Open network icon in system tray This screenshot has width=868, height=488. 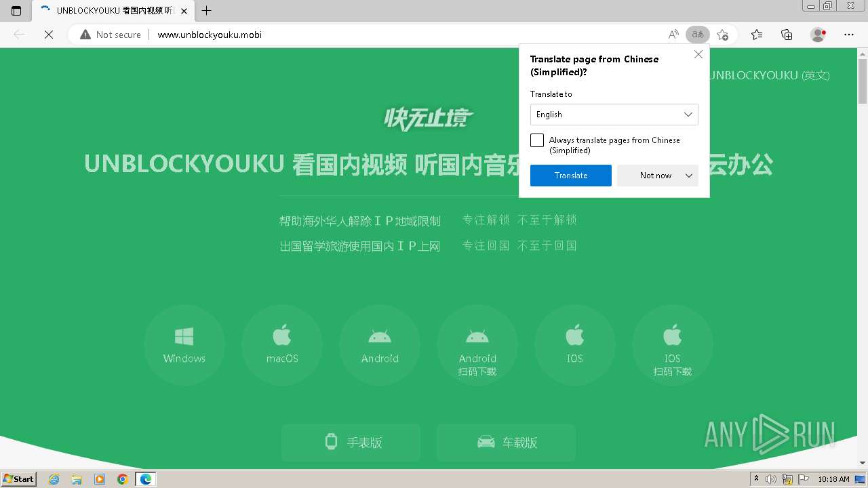[x=787, y=479]
